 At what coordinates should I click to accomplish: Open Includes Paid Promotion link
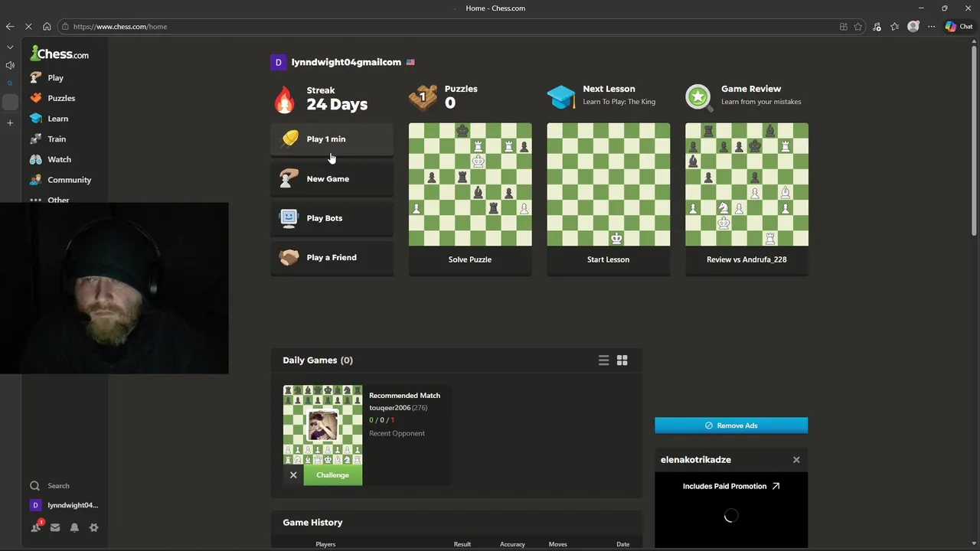(x=731, y=486)
